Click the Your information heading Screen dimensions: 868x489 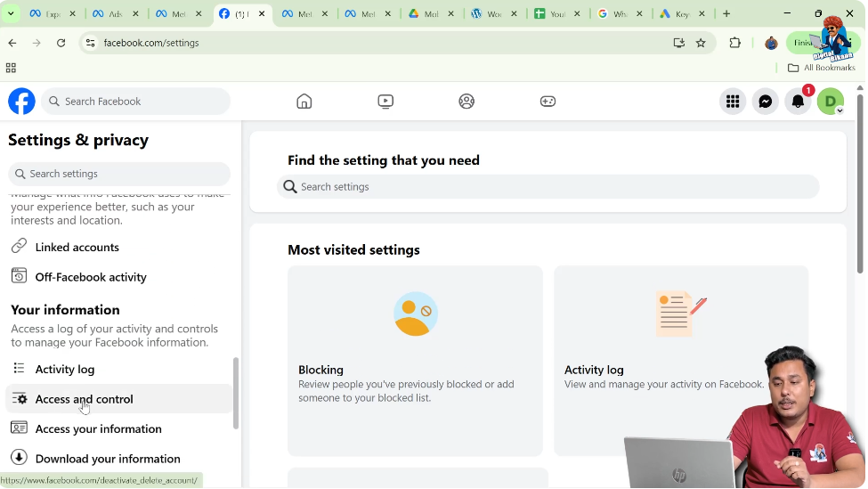(65, 310)
